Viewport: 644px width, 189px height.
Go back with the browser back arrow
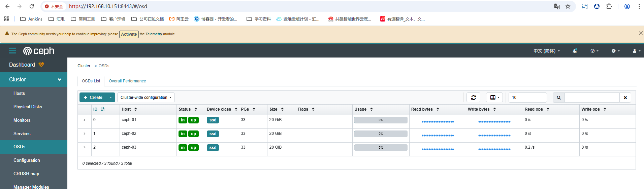7,6
